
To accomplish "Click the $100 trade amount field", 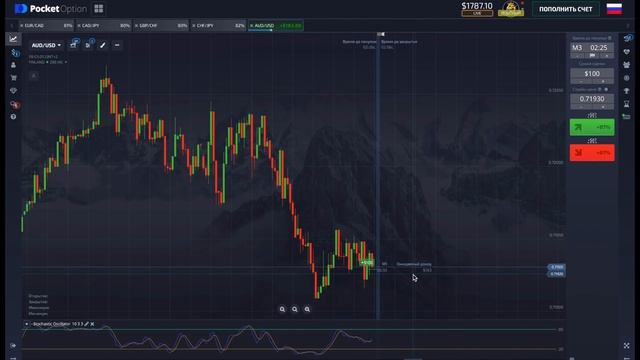I will [x=592, y=74].
